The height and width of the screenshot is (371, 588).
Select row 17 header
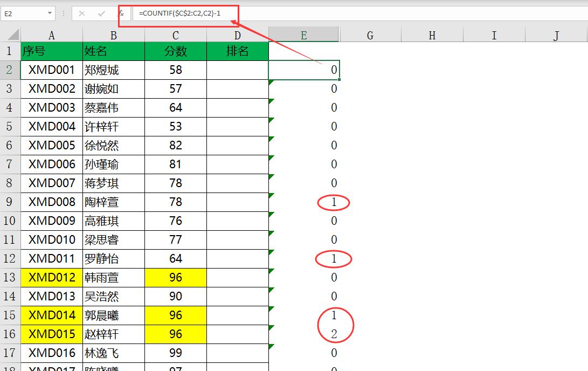coord(10,353)
